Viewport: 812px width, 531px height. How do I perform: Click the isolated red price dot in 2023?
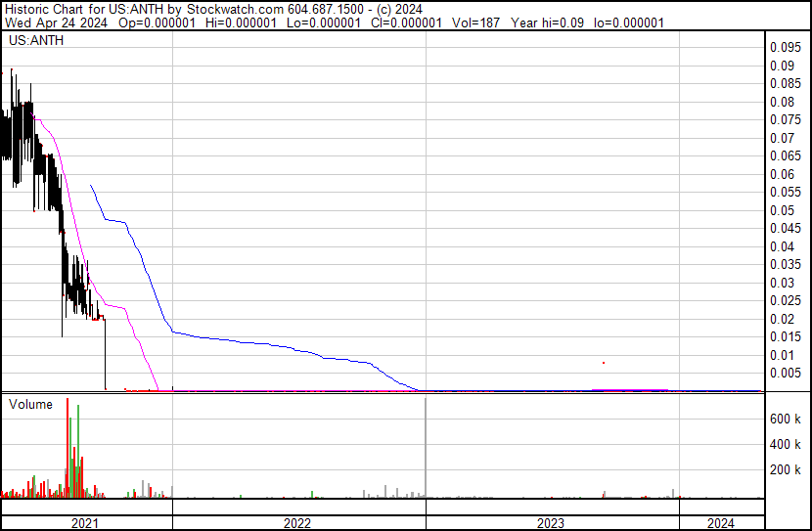(x=605, y=363)
